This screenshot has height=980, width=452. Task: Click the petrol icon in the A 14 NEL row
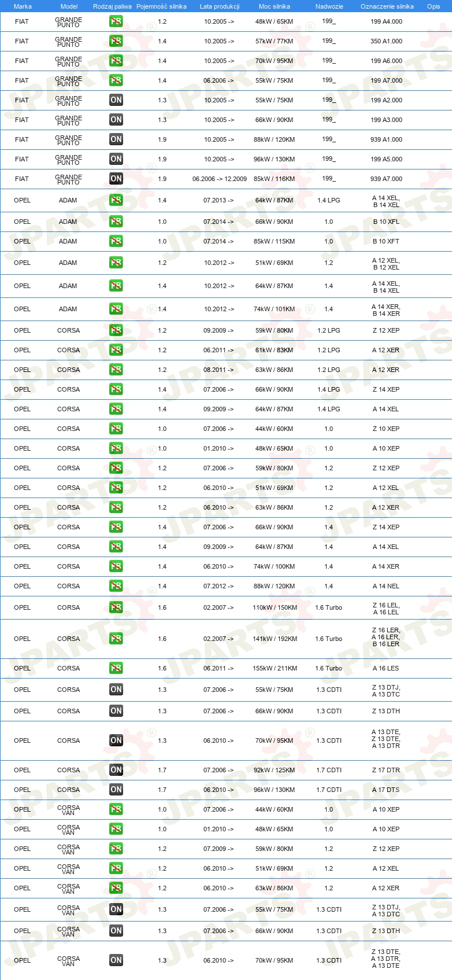pos(116,586)
